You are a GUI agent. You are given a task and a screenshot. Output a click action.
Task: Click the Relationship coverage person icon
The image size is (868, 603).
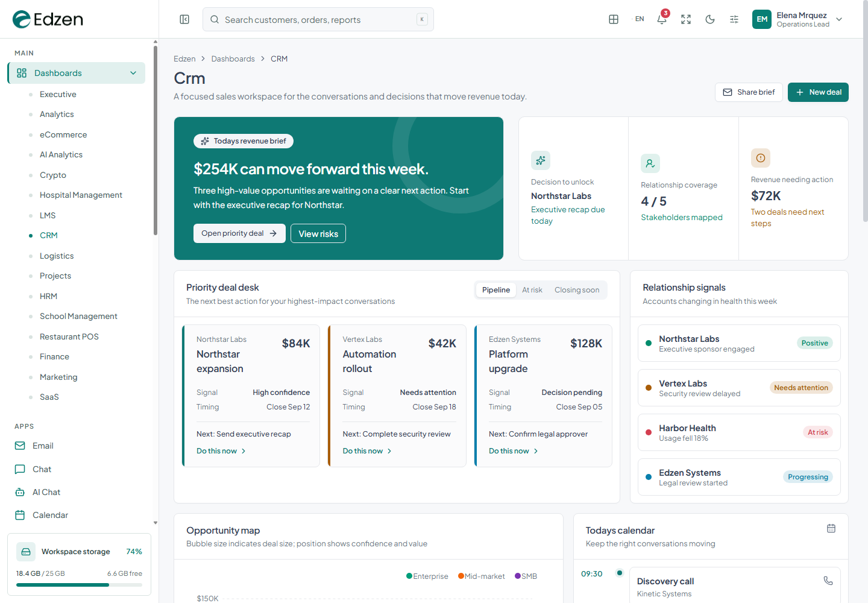(650, 163)
